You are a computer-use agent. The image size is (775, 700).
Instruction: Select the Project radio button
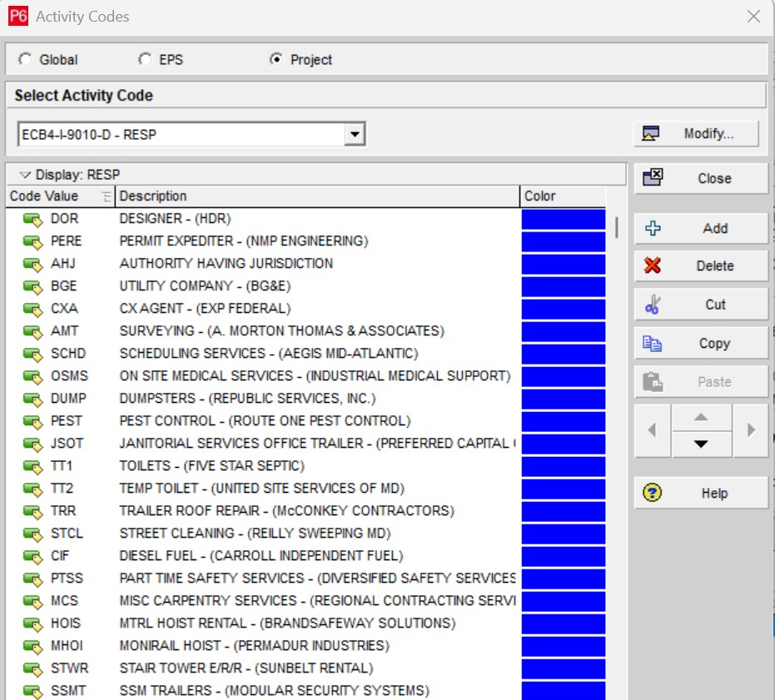click(276, 60)
